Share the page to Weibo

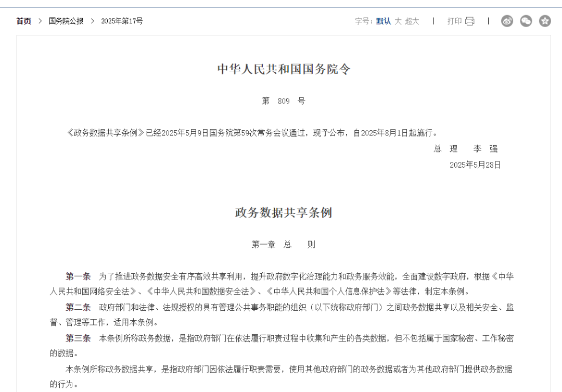click(507, 21)
